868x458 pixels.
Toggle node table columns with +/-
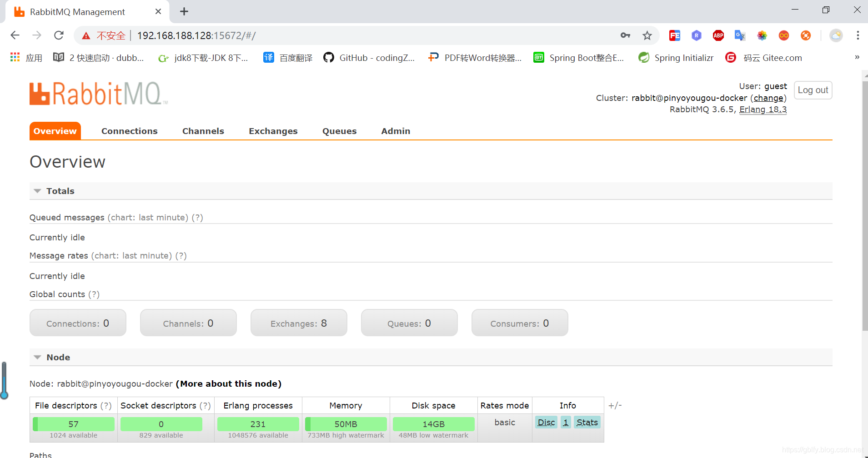point(615,405)
